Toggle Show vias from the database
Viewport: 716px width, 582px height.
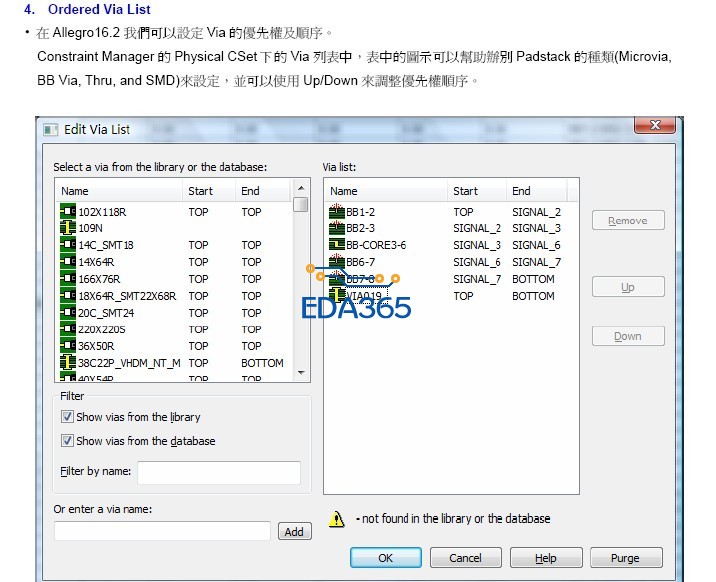point(67,440)
